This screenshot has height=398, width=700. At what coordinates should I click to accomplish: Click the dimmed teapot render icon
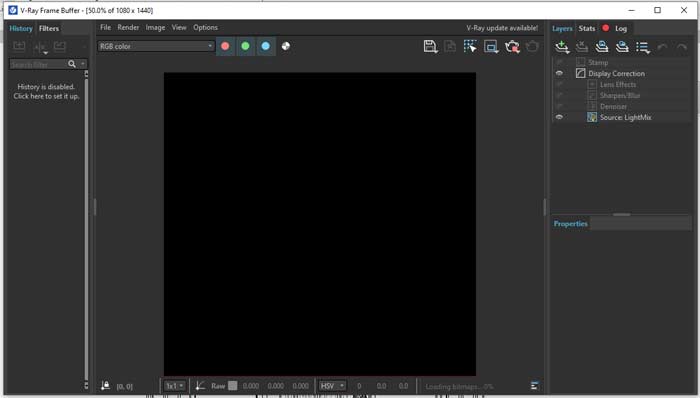coord(533,46)
